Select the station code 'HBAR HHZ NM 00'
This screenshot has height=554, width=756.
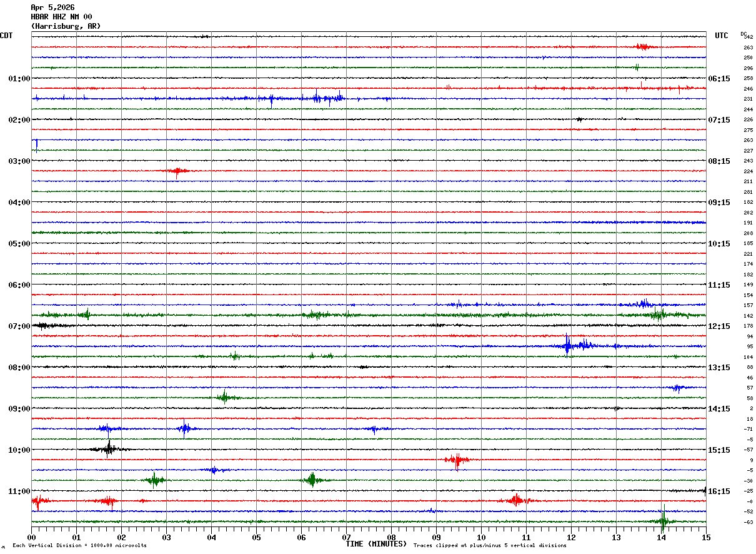coord(61,17)
